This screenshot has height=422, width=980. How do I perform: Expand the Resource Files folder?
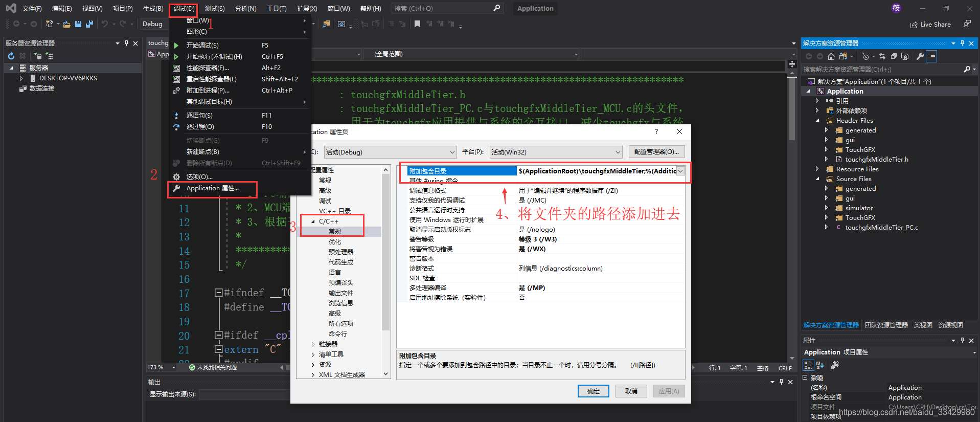coord(817,169)
